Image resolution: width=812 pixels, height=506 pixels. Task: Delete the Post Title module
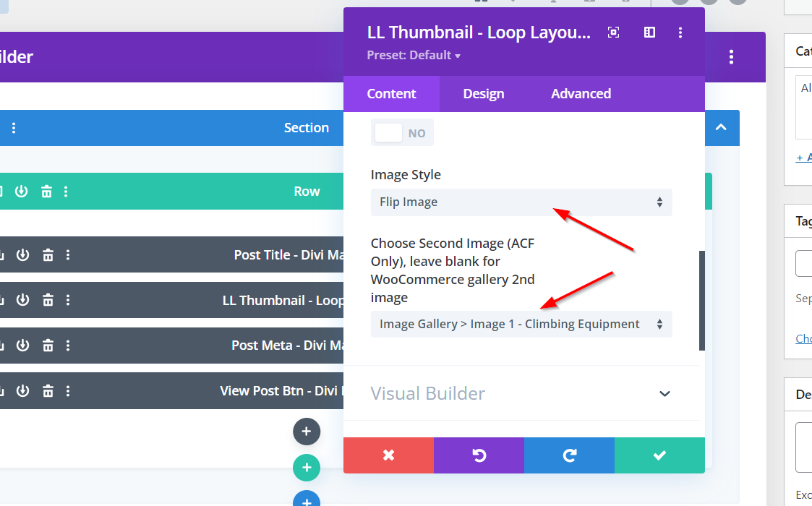(48, 255)
